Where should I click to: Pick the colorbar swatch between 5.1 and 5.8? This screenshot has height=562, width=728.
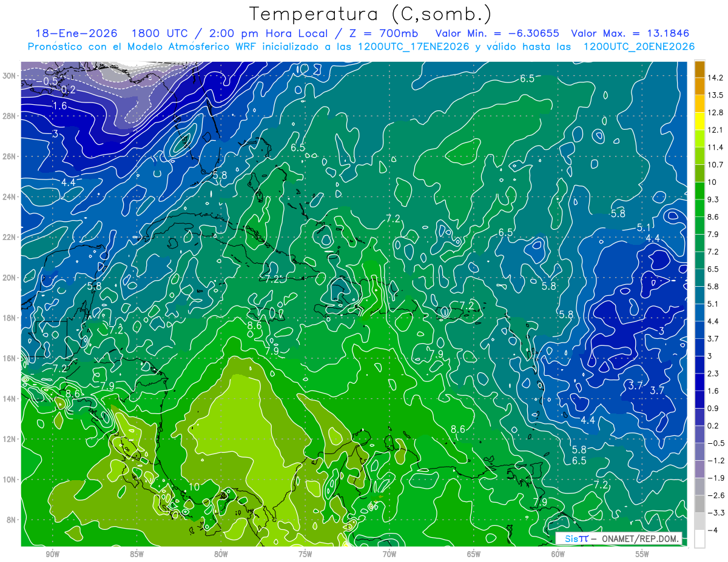(699, 295)
